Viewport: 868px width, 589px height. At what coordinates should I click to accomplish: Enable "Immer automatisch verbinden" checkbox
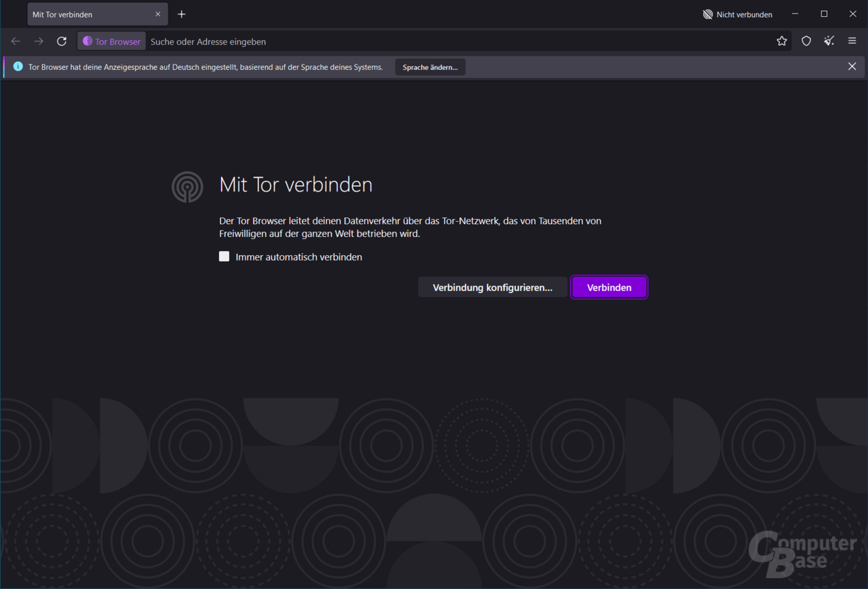224,256
